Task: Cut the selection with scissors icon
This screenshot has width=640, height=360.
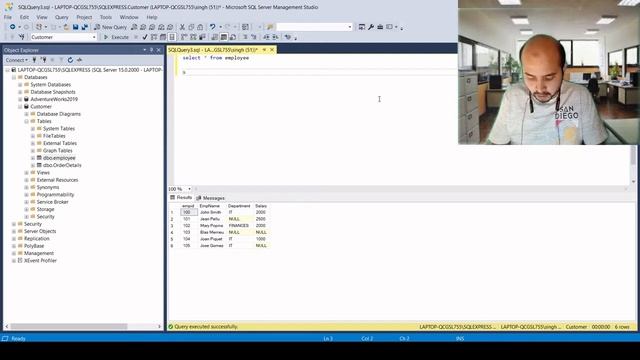Action: pos(182,27)
